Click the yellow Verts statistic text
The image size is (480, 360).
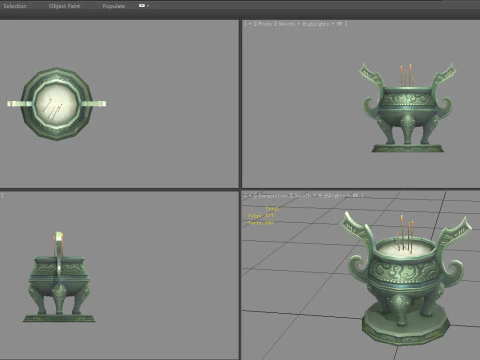coord(261,223)
